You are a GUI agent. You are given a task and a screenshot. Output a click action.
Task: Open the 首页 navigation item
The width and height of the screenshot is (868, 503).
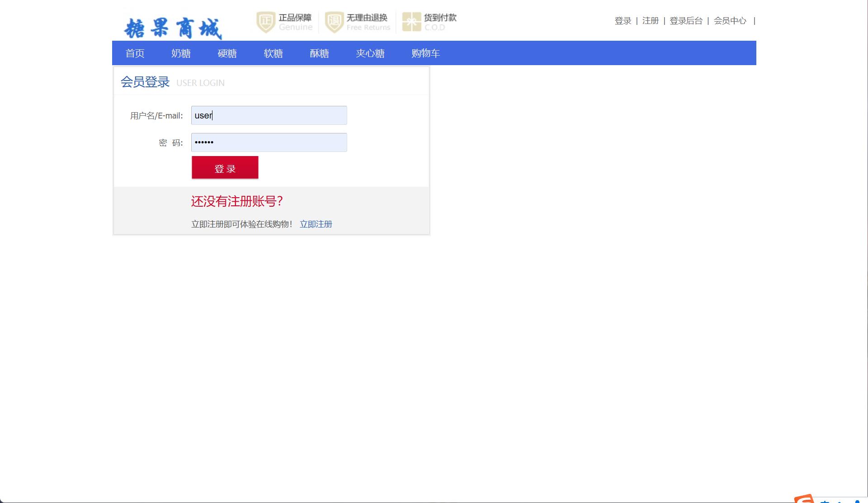click(x=134, y=53)
